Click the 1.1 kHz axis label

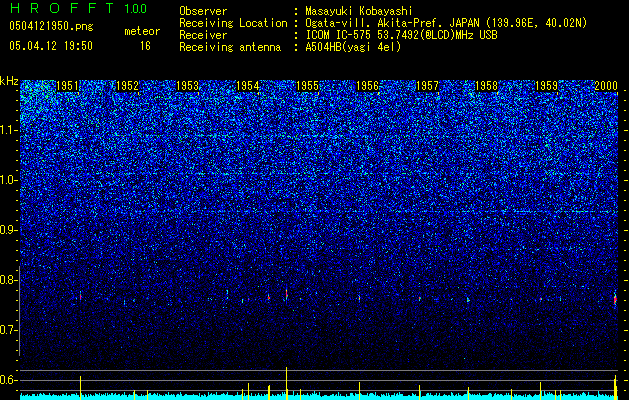pos(9,130)
